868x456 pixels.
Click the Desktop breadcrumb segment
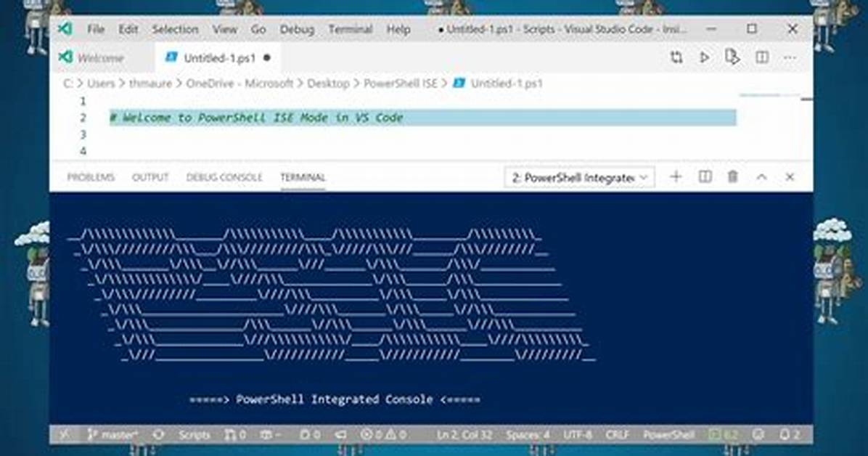(328, 83)
